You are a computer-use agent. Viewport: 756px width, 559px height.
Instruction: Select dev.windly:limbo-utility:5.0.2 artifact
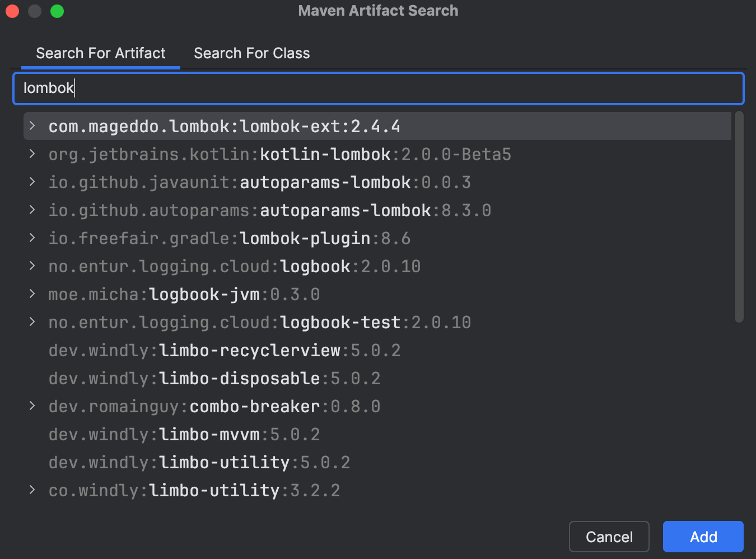click(199, 462)
